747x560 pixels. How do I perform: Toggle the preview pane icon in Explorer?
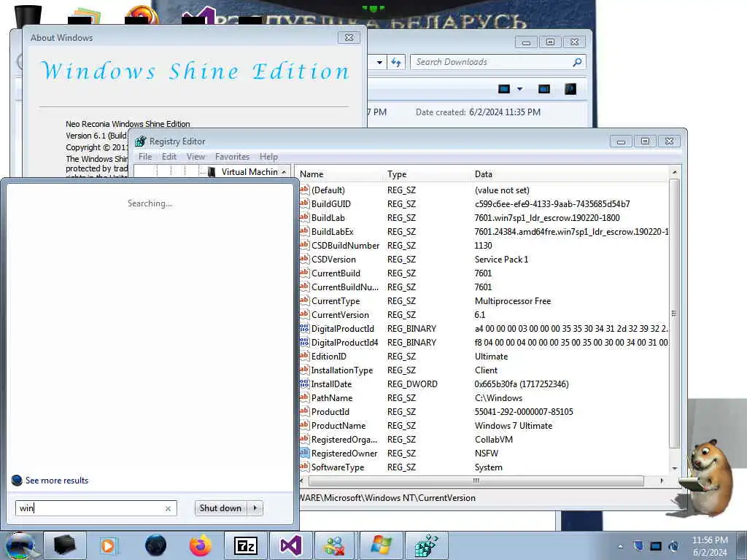(543, 89)
